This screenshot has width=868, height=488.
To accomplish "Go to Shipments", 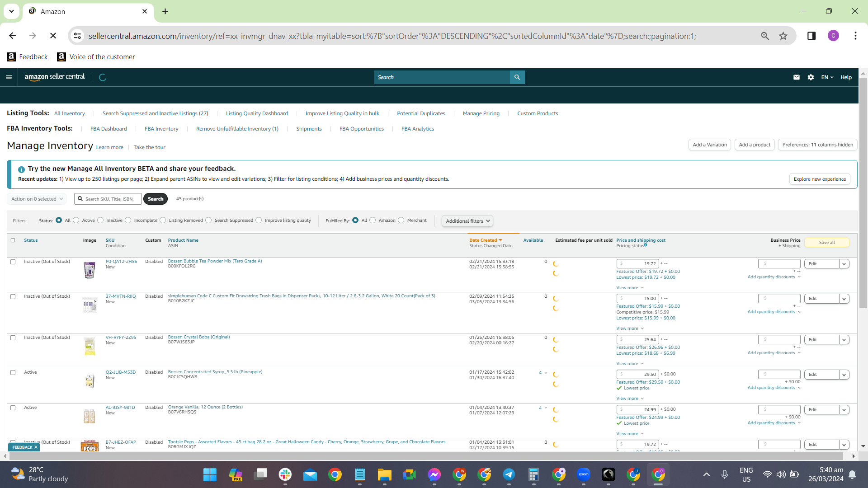I will click(309, 129).
